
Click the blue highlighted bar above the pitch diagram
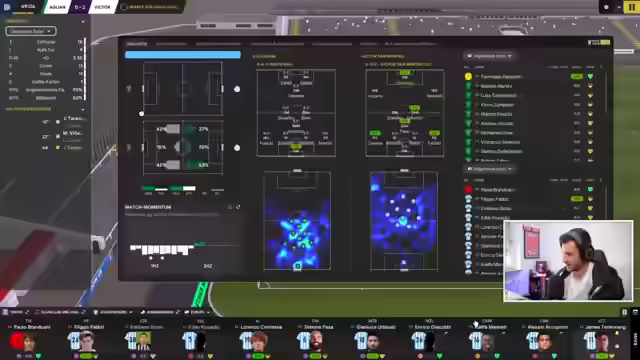click(183, 55)
